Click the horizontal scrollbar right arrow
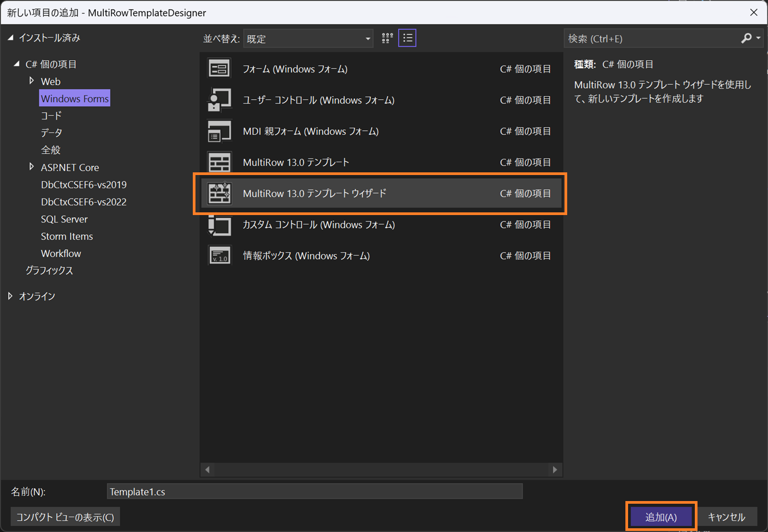The width and height of the screenshot is (768, 532). point(555,470)
